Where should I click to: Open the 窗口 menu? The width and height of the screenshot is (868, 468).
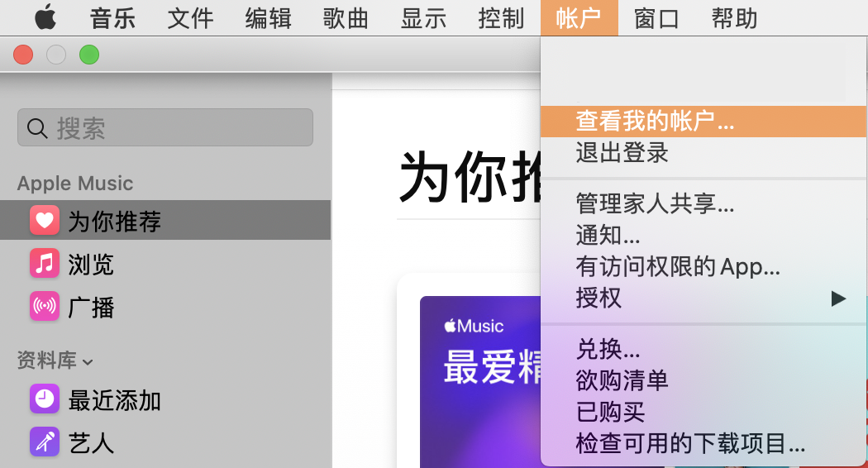pyautogui.click(x=656, y=17)
